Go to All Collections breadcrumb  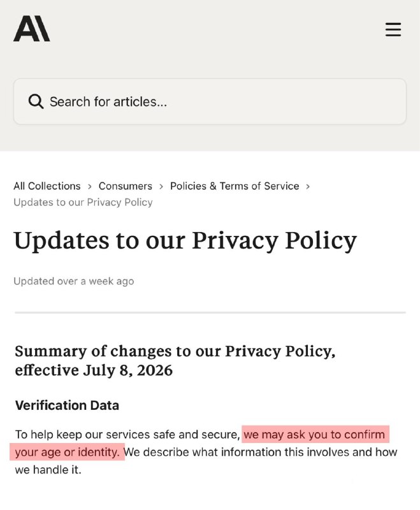coord(47,186)
